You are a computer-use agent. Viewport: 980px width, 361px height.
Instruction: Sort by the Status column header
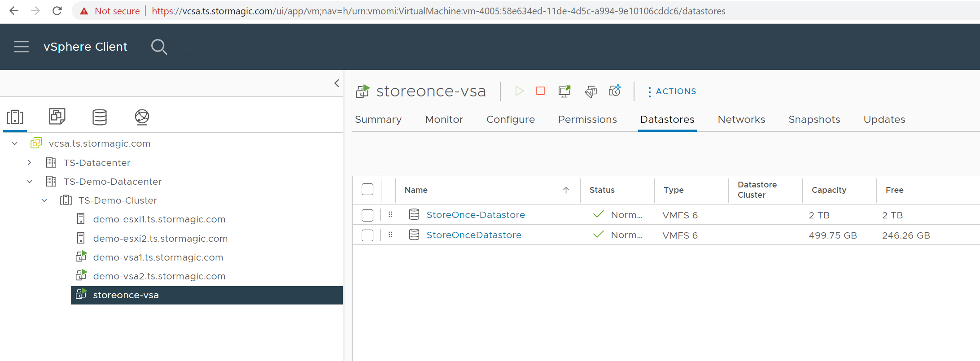pyautogui.click(x=602, y=190)
